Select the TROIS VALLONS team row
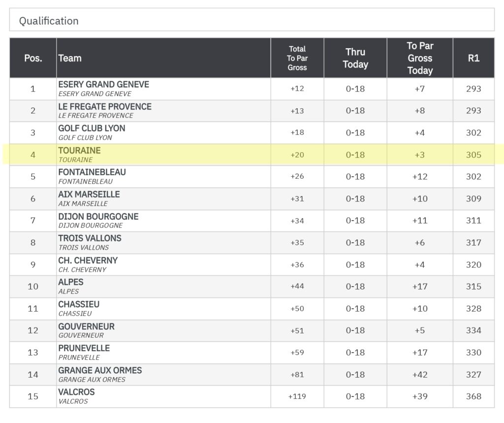Screen dimensions: 504x423 point(90,238)
